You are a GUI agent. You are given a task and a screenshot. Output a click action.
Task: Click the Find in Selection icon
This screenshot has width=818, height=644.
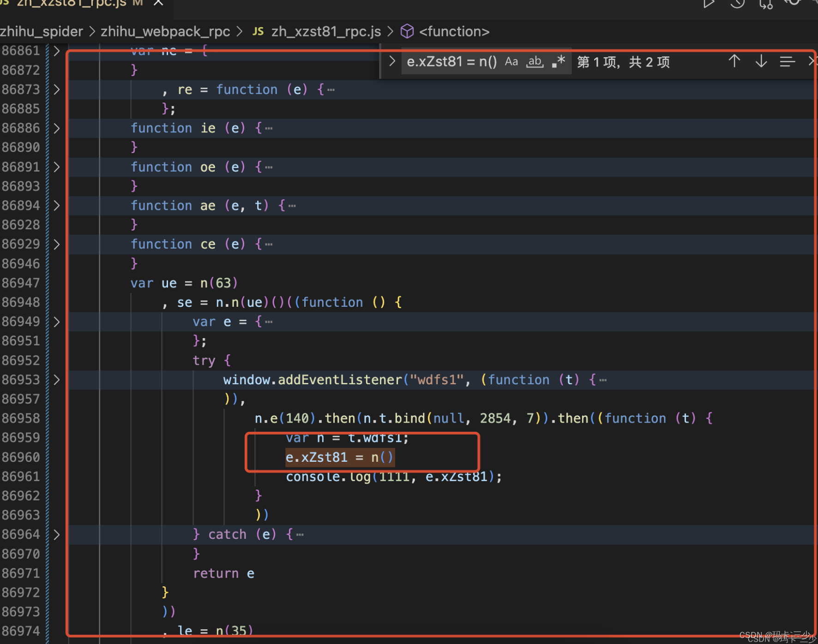click(788, 61)
